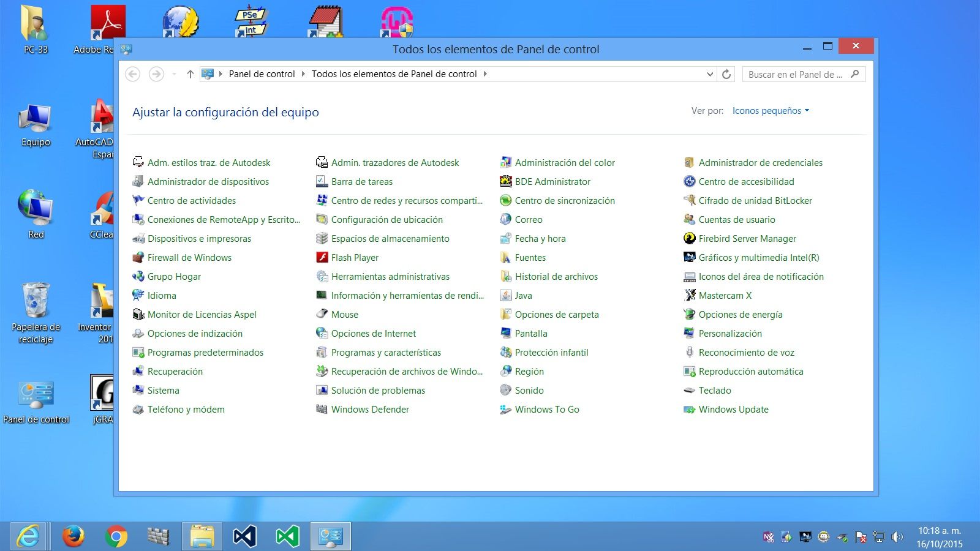Viewport: 980px width, 551px height.
Task: Expand the chevron after 'Panel de control' breadcrumb
Action: pos(303,74)
